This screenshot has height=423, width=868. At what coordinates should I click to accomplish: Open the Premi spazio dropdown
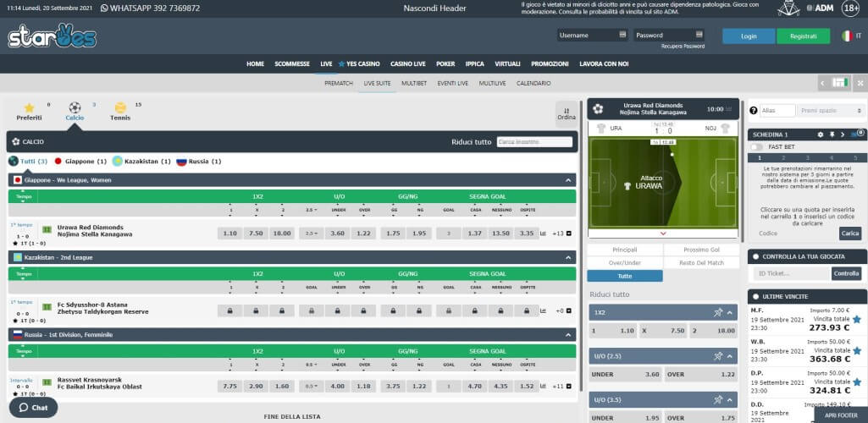point(832,111)
